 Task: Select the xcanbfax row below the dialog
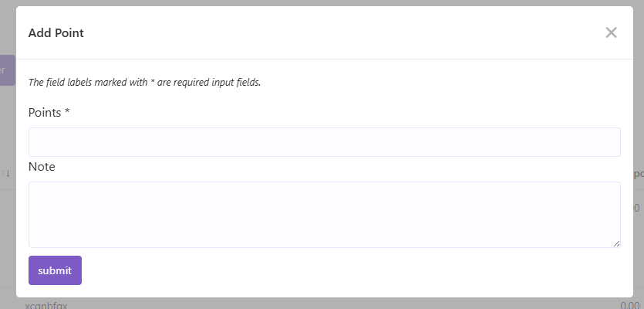46,305
